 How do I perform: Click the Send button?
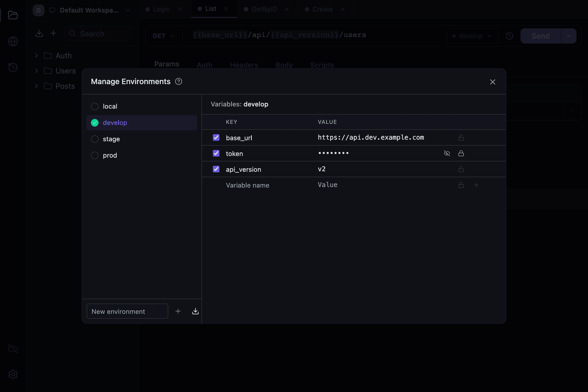click(540, 36)
